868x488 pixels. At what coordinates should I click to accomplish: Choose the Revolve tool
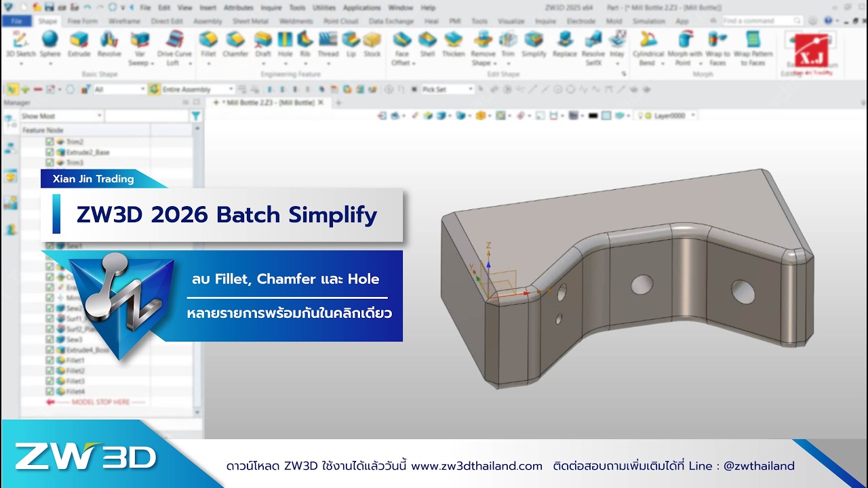click(109, 45)
